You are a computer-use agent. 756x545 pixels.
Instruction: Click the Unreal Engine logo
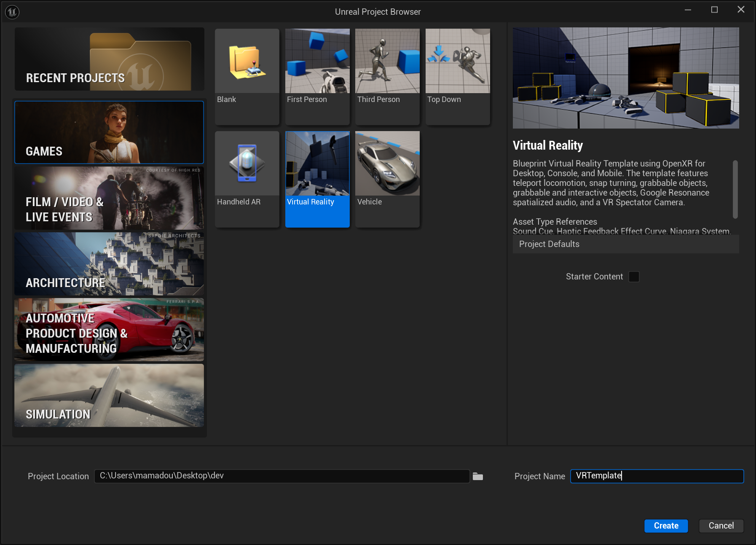11,11
